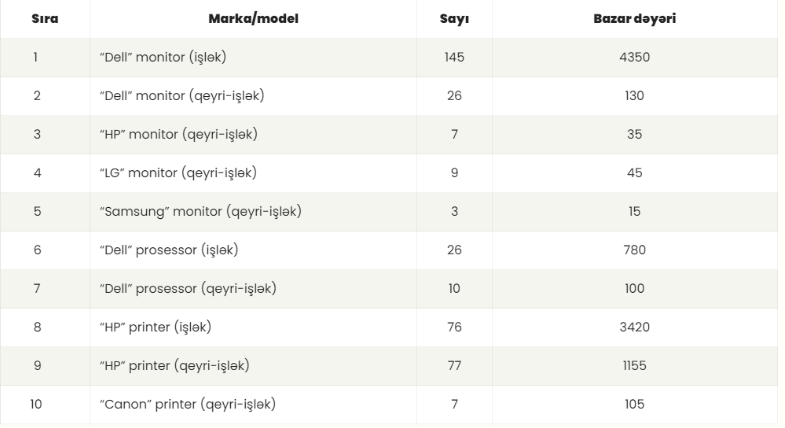Select the "HP" monitor (qeyri-işlək) cell

[x=253, y=134]
